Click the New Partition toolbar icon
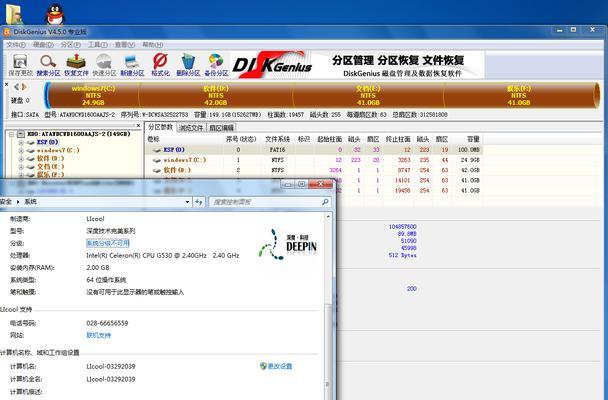This screenshot has height=400, width=608. (132, 65)
